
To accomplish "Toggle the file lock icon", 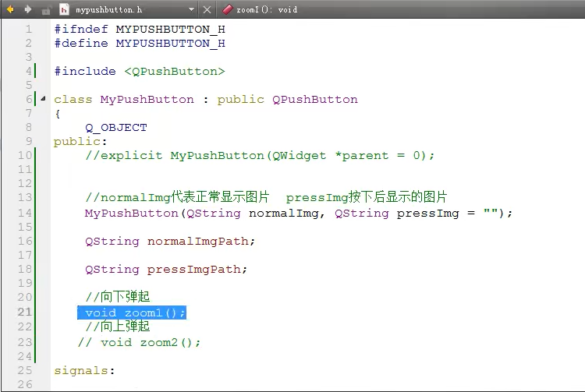I will (x=45, y=10).
